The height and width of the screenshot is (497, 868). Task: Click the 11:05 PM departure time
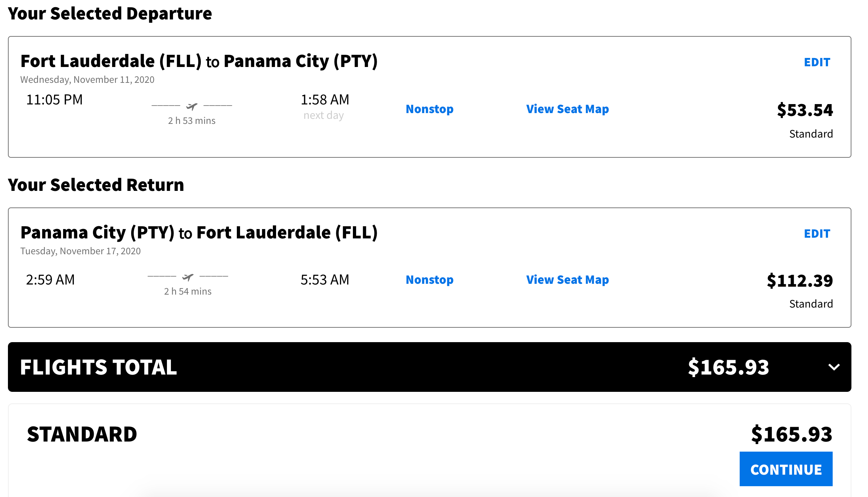pos(54,100)
